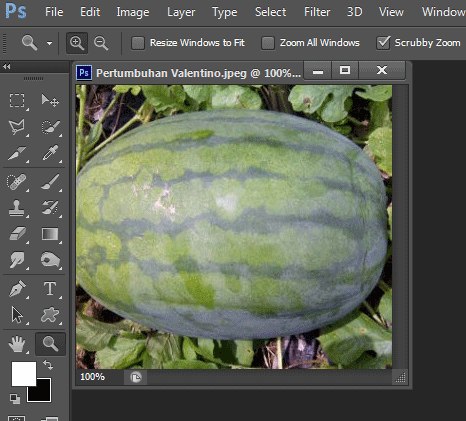The width and height of the screenshot is (466, 421).
Task: Click the Photoshop Ps application logo
Action: point(16,11)
